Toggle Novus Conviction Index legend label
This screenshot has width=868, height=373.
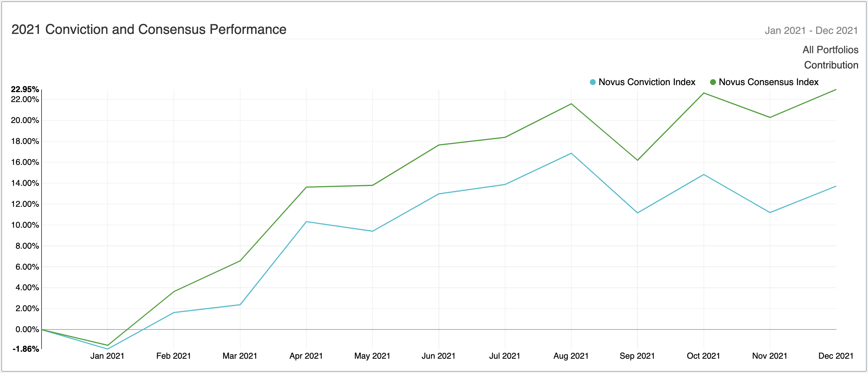pyautogui.click(x=647, y=82)
